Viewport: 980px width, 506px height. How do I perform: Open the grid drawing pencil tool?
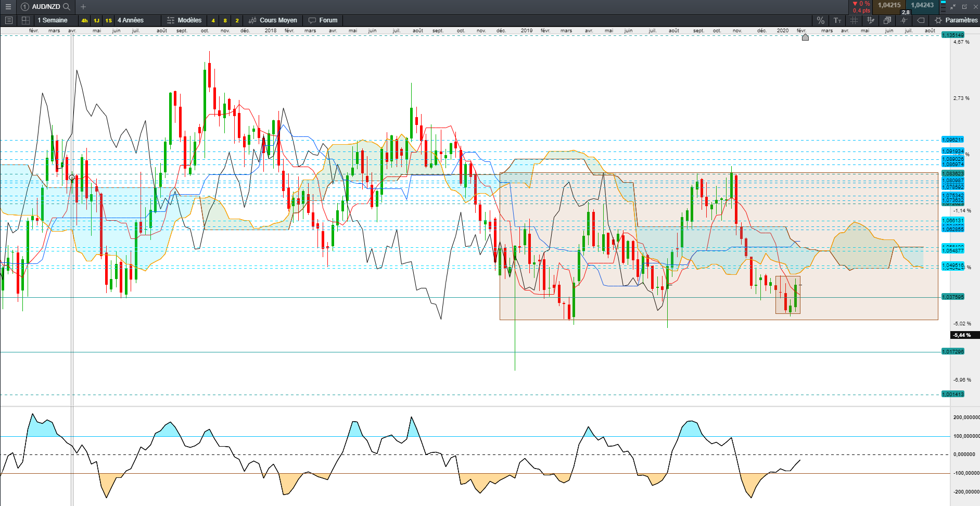871,20
